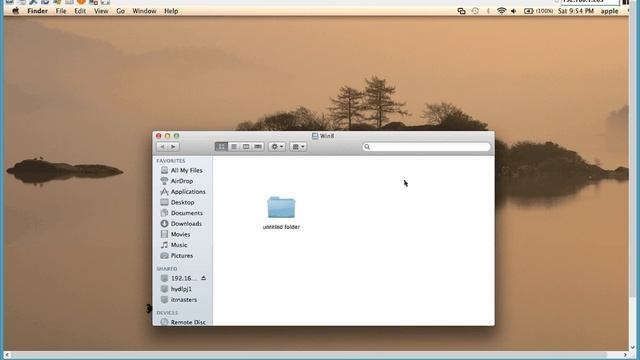Click the DEVICES sidebar header
Screen dimensions: 640x360
(x=167, y=313)
